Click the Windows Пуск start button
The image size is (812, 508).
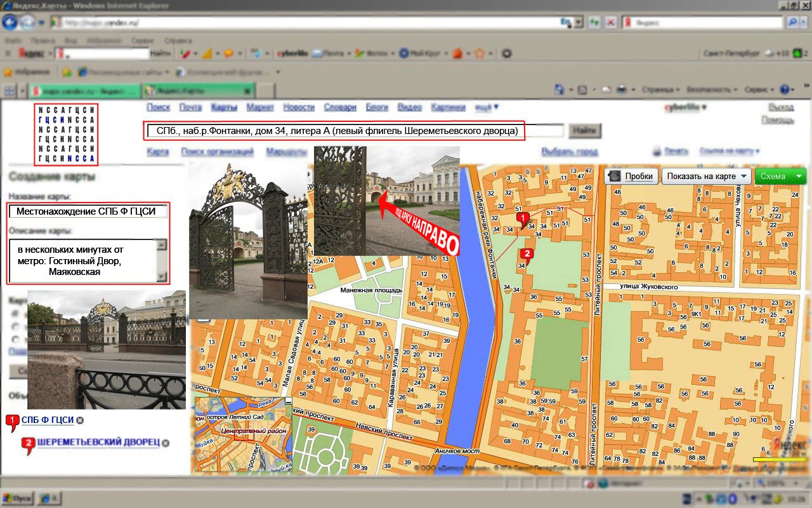tap(17, 497)
